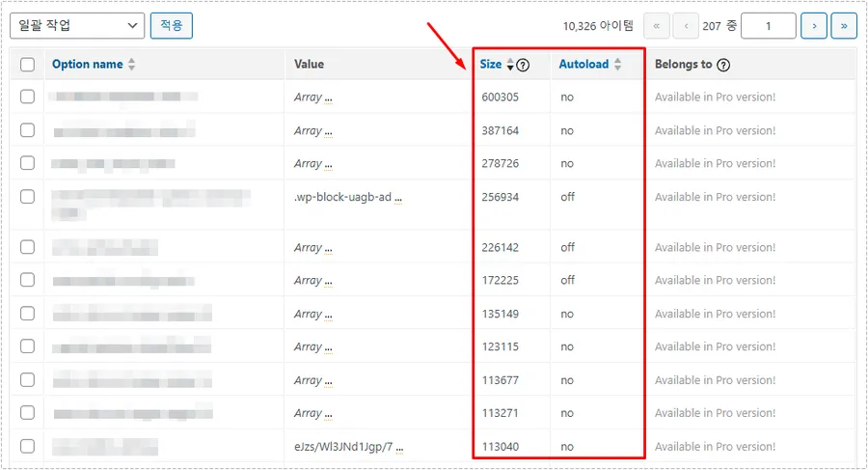Click size value 123115

pyautogui.click(x=500, y=347)
